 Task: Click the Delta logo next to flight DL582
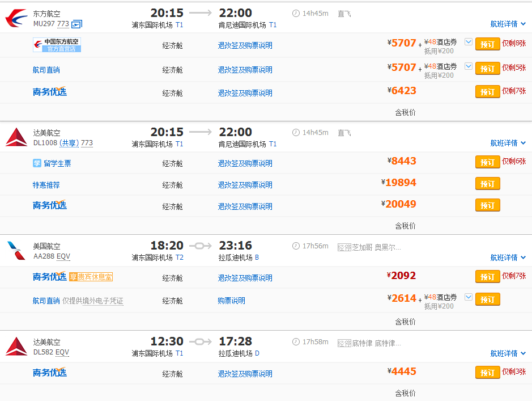pyautogui.click(x=16, y=347)
